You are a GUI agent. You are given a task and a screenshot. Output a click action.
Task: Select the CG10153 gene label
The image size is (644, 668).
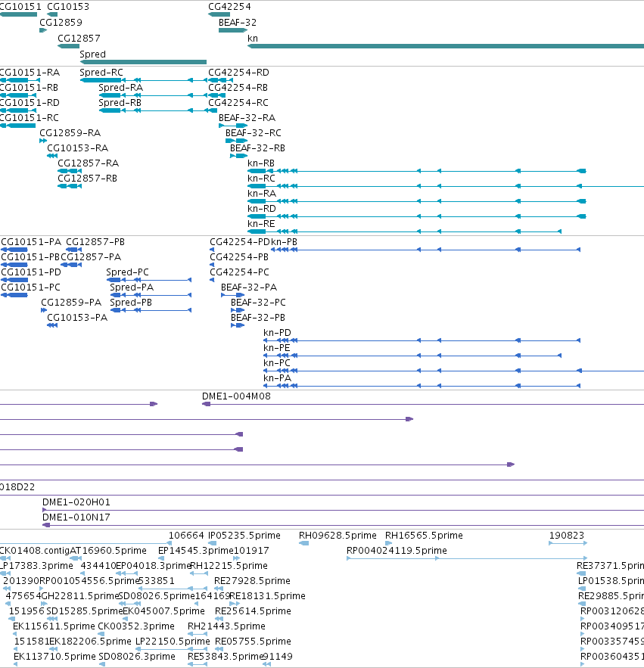point(68,7)
